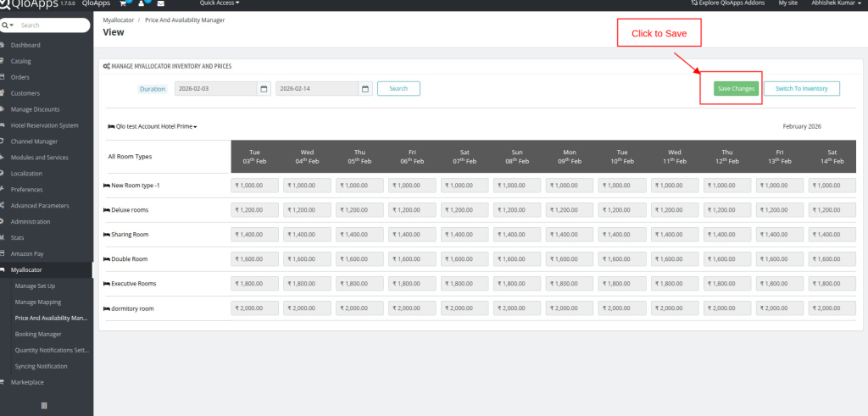This screenshot has height=416, width=868.
Task: Open the messages envelope icon
Action: [x=160, y=3]
